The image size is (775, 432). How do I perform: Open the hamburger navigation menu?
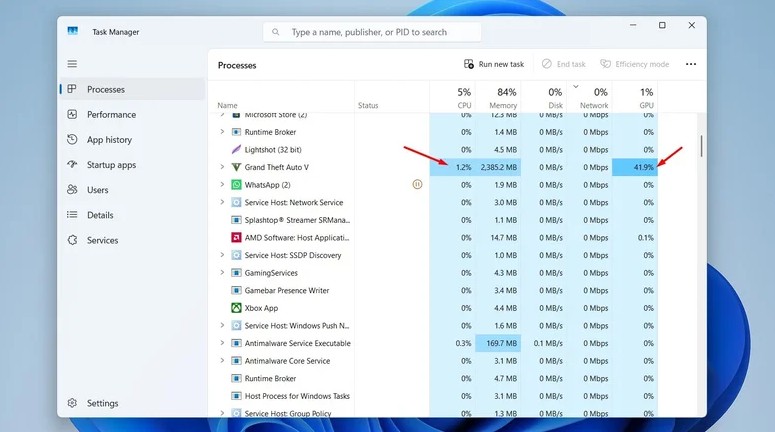point(72,64)
